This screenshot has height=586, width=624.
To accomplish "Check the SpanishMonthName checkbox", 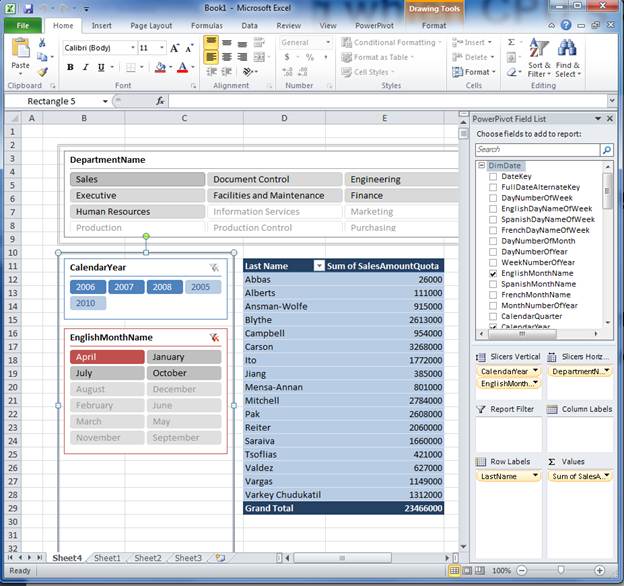I will click(493, 284).
